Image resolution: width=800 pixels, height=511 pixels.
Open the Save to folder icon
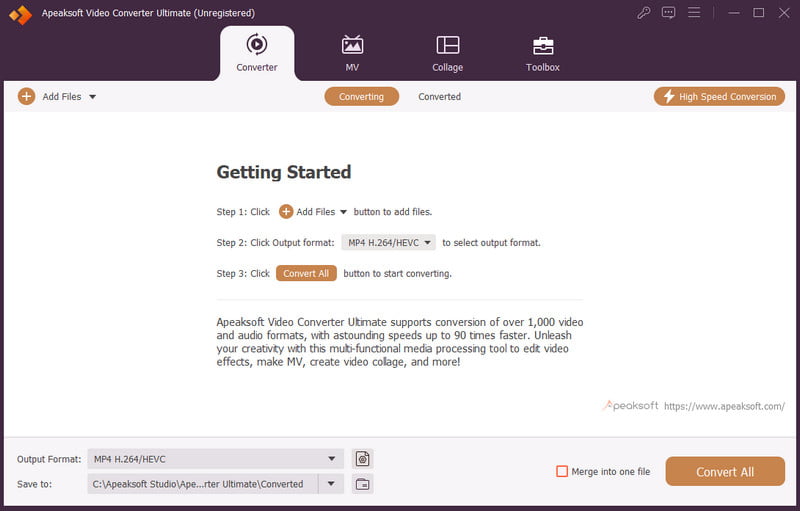pos(362,484)
